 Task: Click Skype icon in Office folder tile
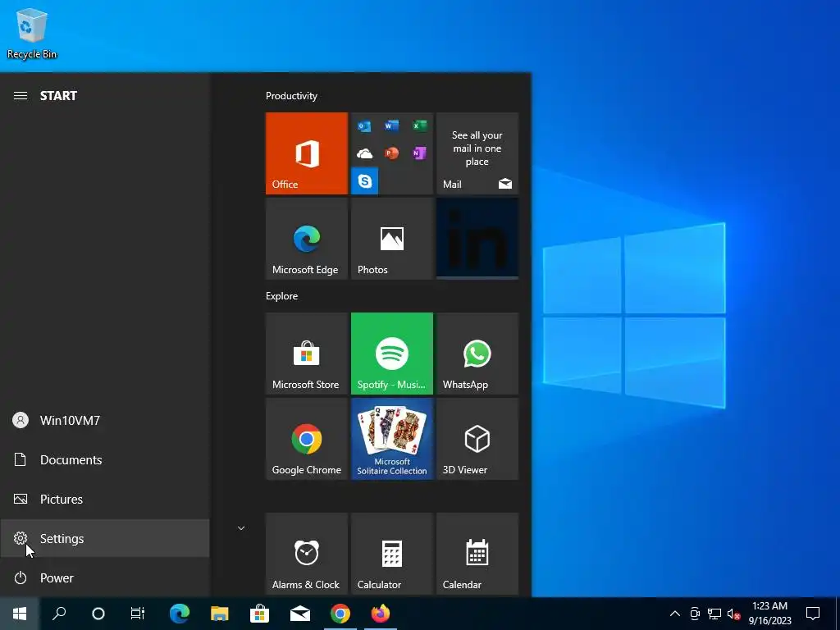(365, 181)
